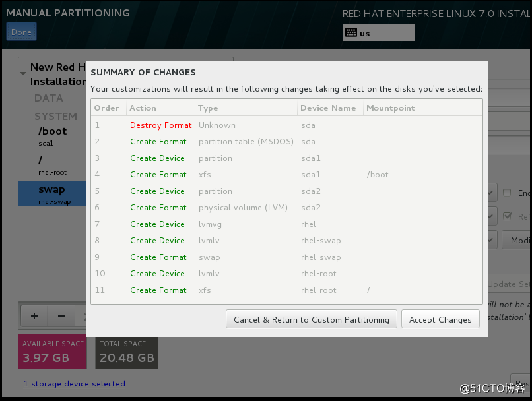Click physical volume (LVM) type cell

[243, 208]
